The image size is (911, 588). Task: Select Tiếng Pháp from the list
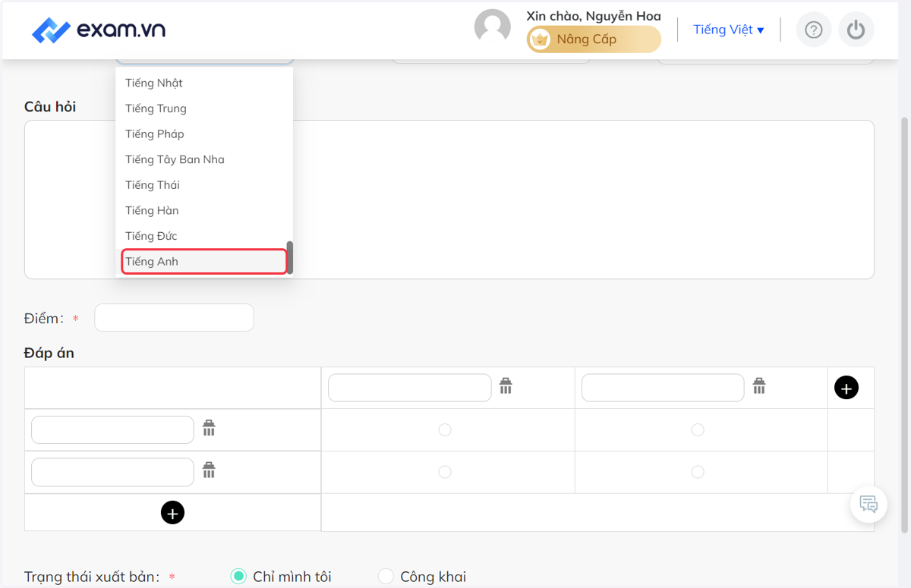(x=203, y=134)
